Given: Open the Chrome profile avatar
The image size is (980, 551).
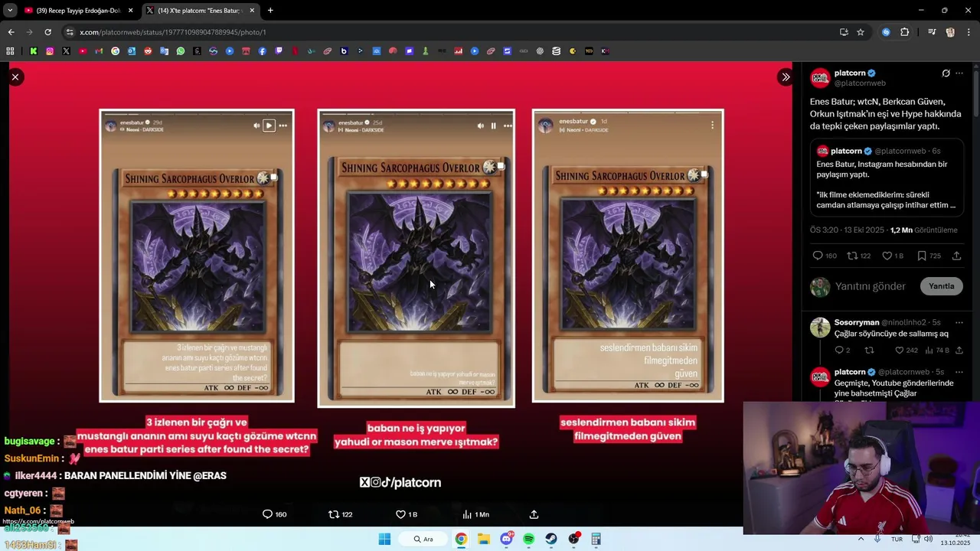Looking at the screenshot, I should [950, 32].
